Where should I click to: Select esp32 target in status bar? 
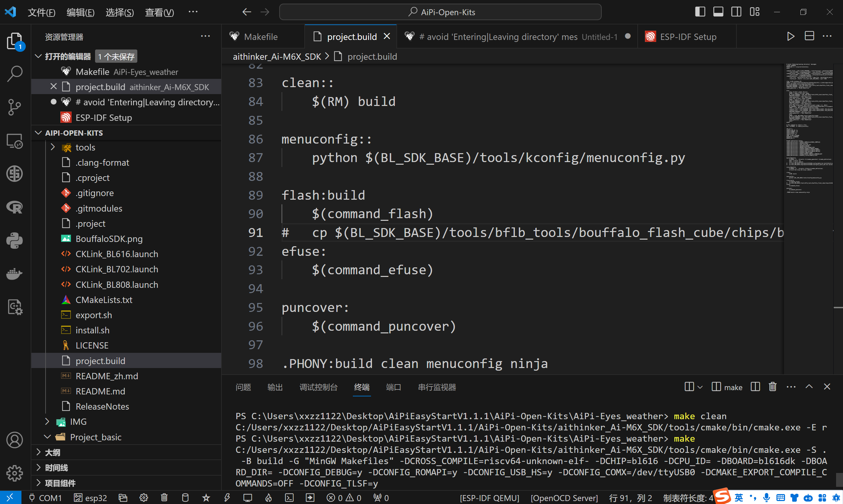(x=91, y=498)
